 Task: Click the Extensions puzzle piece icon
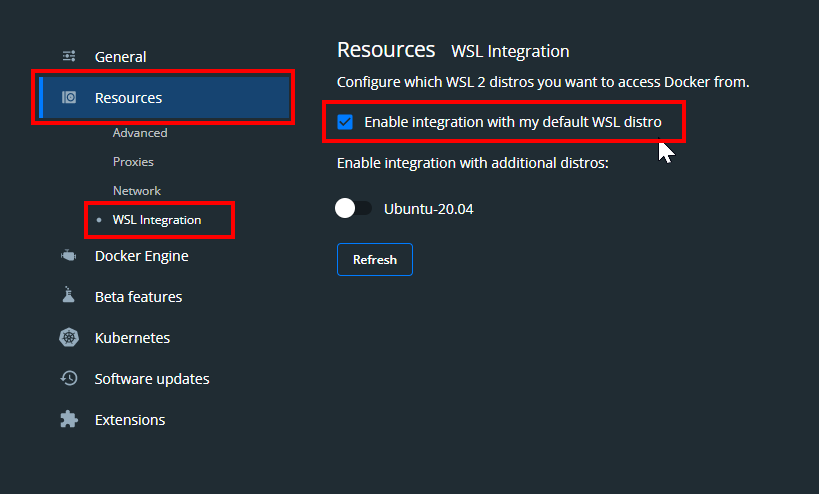[x=69, y=420]
